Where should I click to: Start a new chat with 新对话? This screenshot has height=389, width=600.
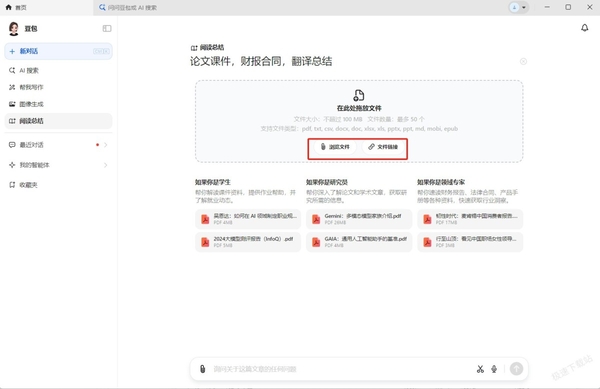[59, 51]
